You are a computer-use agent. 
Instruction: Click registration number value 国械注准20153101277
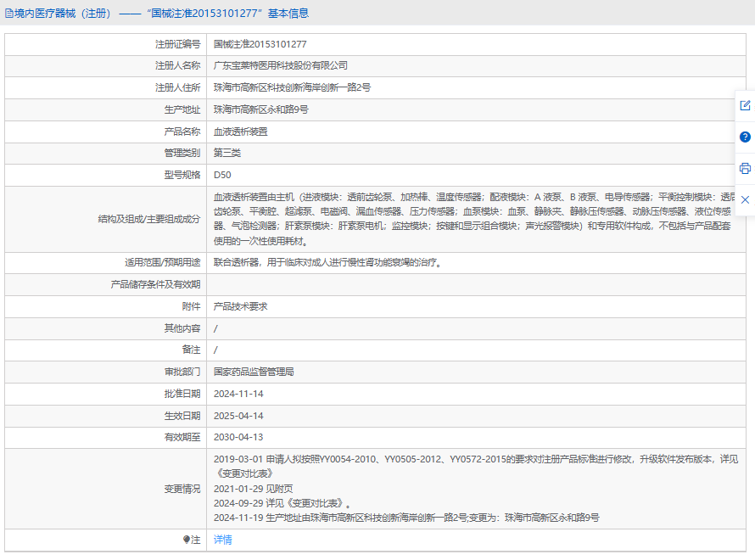click(x=260, y=43)
